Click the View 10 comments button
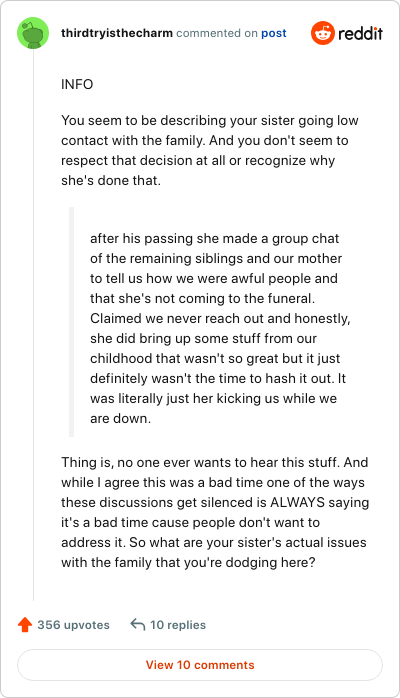Image resolution: width=400 pixels, height=698 pixels. pos(200,665)
